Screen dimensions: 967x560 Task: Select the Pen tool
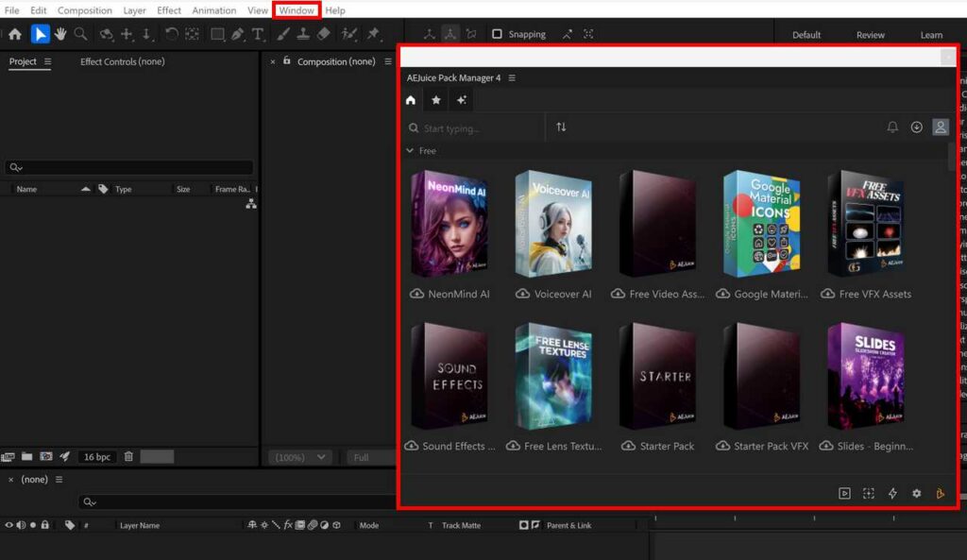[237, 35]
